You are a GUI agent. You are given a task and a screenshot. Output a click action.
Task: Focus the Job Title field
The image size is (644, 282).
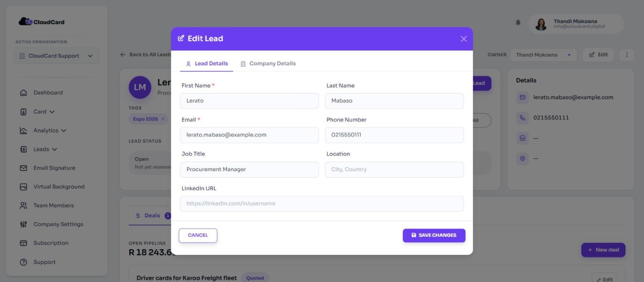pos(249,170)
